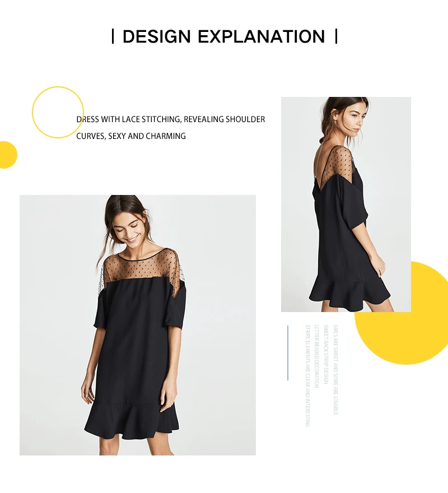The width and height of the screenshot is (448, 493).
Task: Click the vertical 'LETTER BEADED DECORATION' text
Action: pos(316,356)
